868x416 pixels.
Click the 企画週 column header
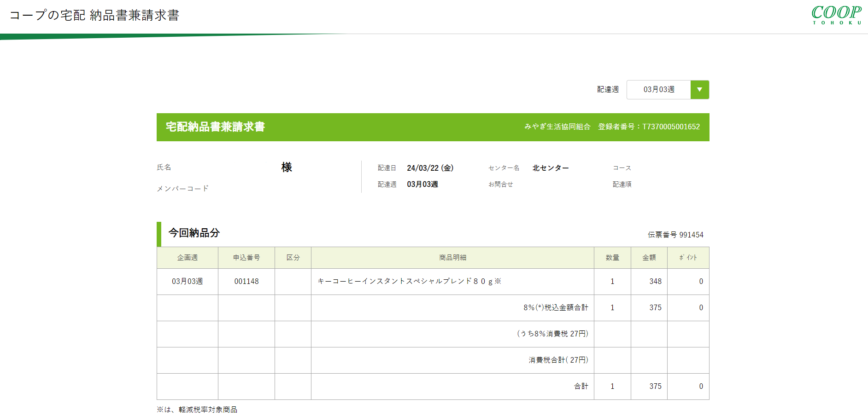click(x=188, y=258)
